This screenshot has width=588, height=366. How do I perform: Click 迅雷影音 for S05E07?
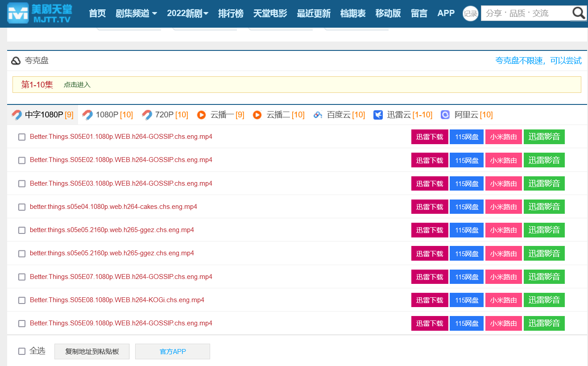pos(544,277)
